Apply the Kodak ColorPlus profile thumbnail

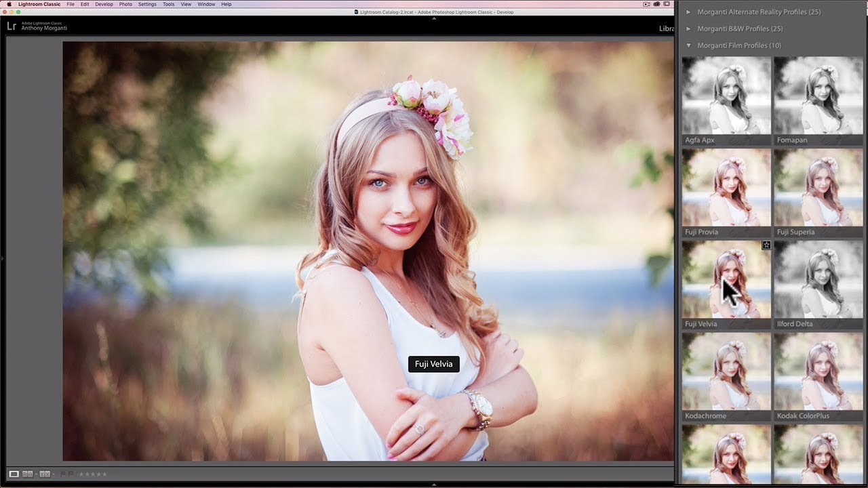[x=818, y=371]
